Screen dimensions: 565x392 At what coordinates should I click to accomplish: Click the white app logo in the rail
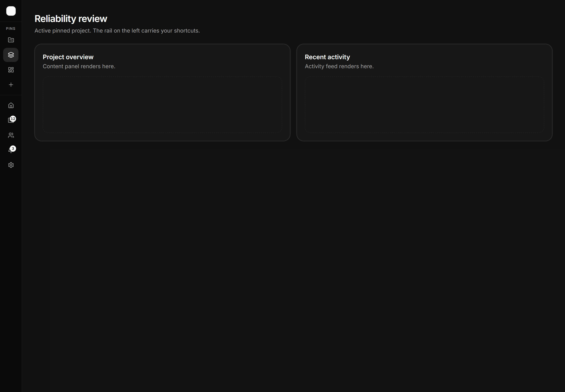click(x=11, y=11)
